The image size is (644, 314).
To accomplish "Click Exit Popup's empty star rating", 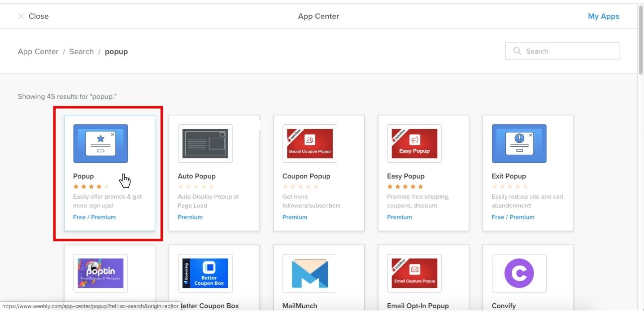I will click(510, 187).
